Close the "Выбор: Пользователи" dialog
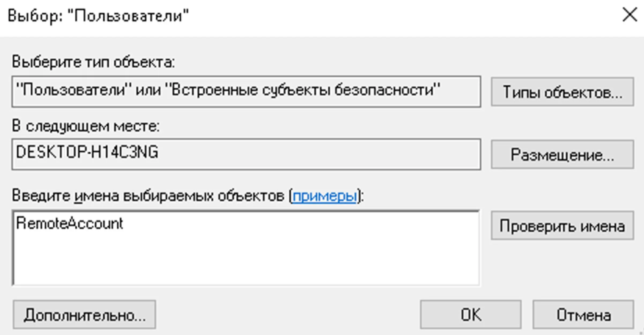 630,15
